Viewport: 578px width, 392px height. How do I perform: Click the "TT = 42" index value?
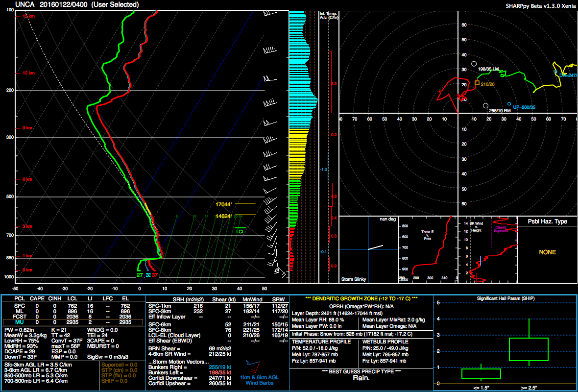point(61,336)
